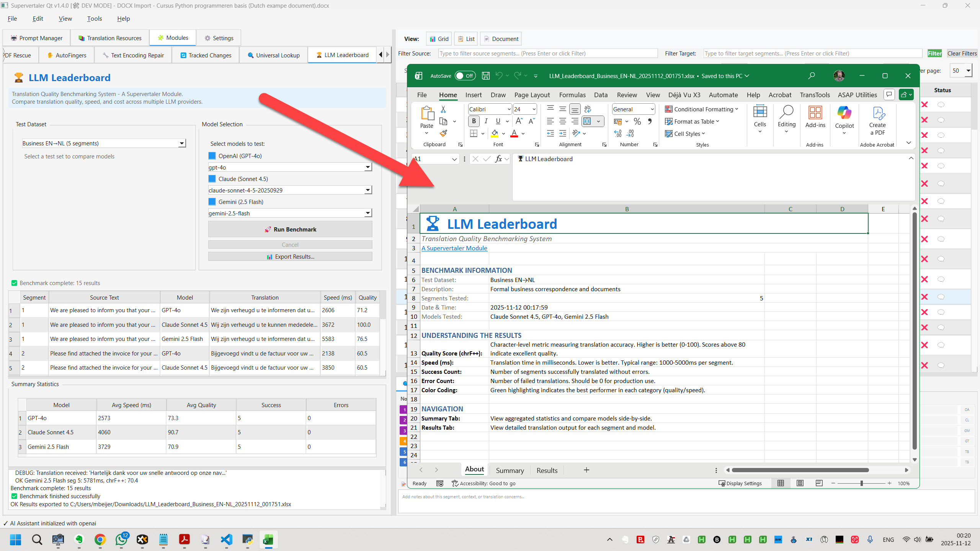The image size is (980, 551).
Task: Open the Conditional Formatting dropdown
Action: [x=701, y=109]
